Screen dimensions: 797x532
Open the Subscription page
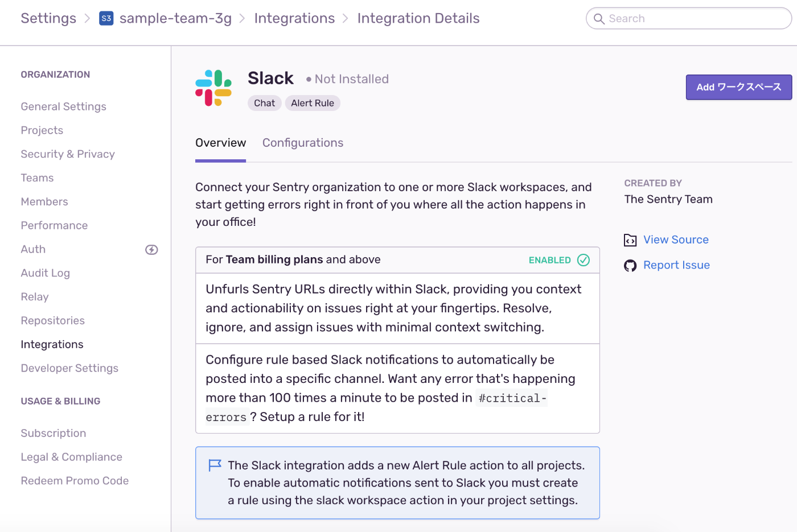(54, 434)
